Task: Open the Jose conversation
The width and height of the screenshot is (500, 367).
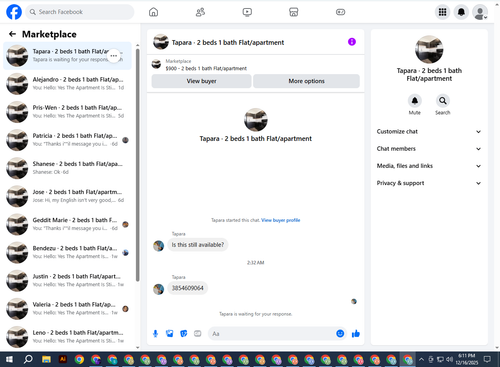Action: coord(67,196)
